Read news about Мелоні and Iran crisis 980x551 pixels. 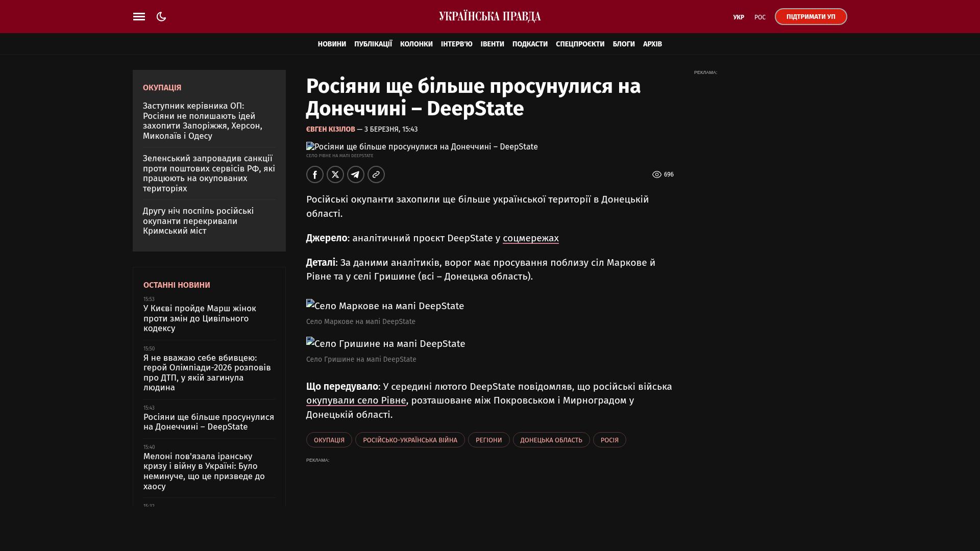pyautogui.click(x=204, y=471)
